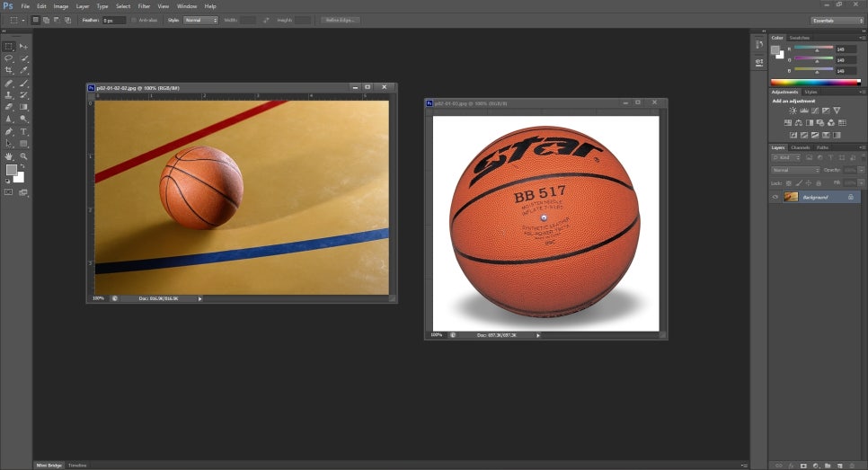This screenshot has width=868, height=470.
Task: Add a Curves adjustment
Action: coord(815,111)
